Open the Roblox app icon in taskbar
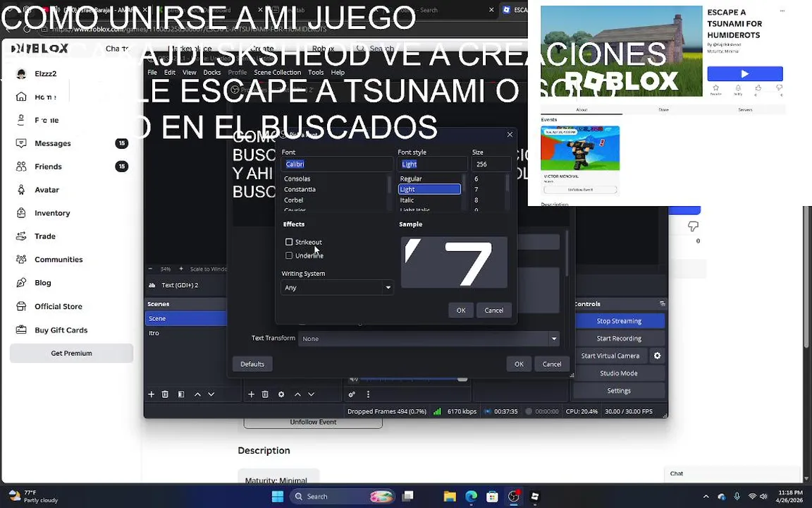This screenshot has width=812, height=508. (x=535, y=497)
